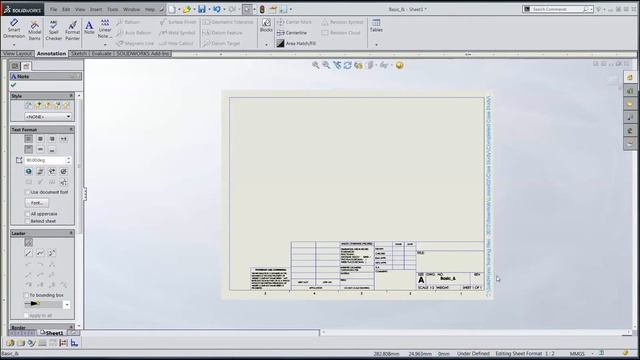The width and height of the screenshot is (640, 360).
Task: Save the drawing
Action: click(202, 9)
